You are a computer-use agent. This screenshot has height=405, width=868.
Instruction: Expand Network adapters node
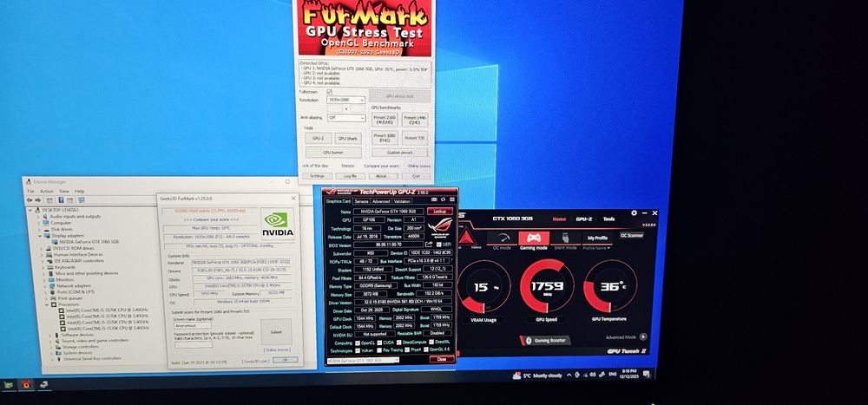click(x=45, y=286)
